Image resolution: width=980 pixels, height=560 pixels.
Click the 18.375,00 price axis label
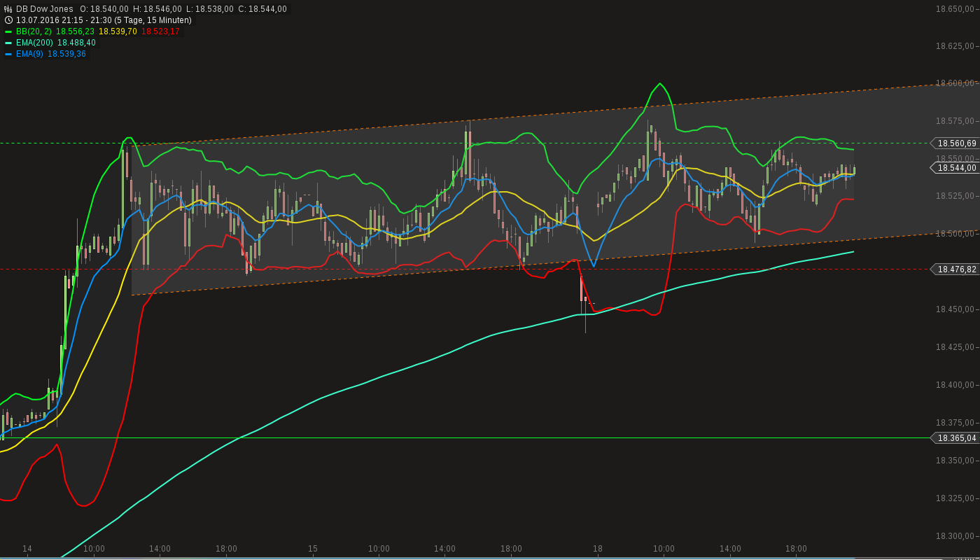pos(956,423)
